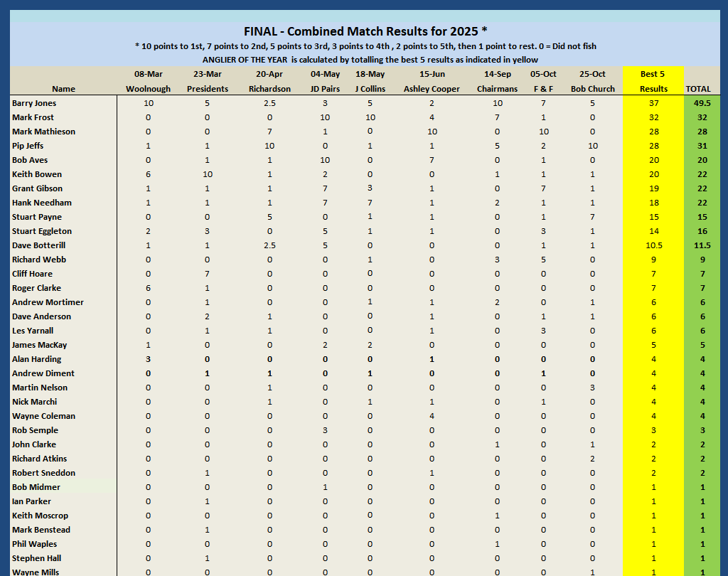Click Wayne Coleman's Ashley Cooper score 4
728x576 pixels.
click(x=432, y=416)
